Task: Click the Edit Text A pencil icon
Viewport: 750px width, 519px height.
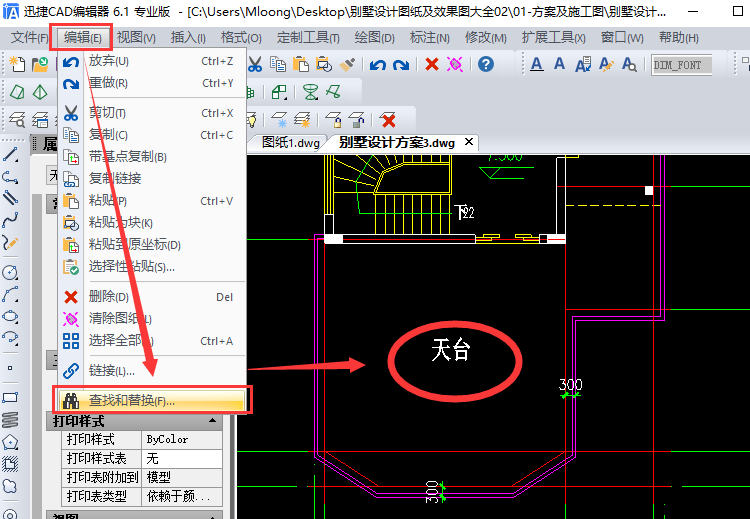Action: [606, 64]
